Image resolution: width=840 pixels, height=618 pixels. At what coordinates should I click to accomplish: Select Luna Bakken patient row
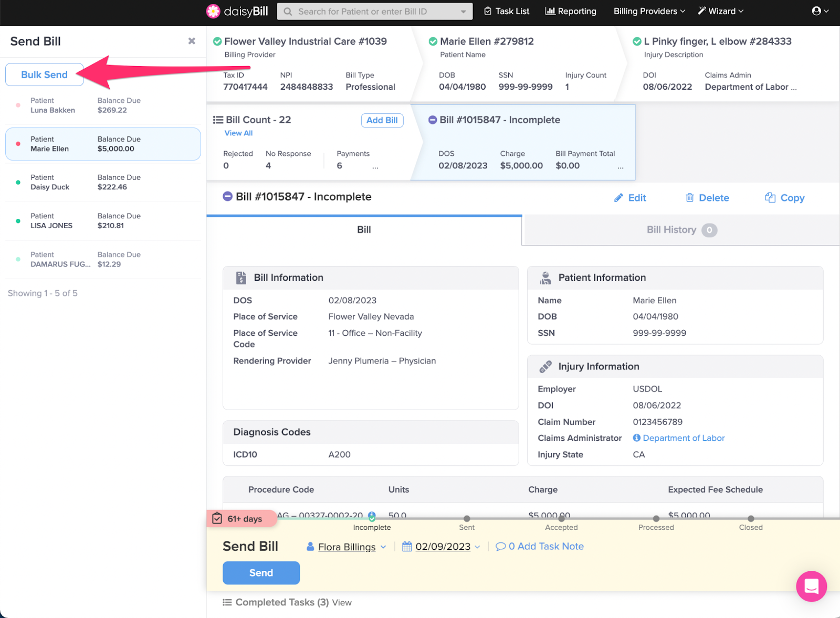[103, 105]
